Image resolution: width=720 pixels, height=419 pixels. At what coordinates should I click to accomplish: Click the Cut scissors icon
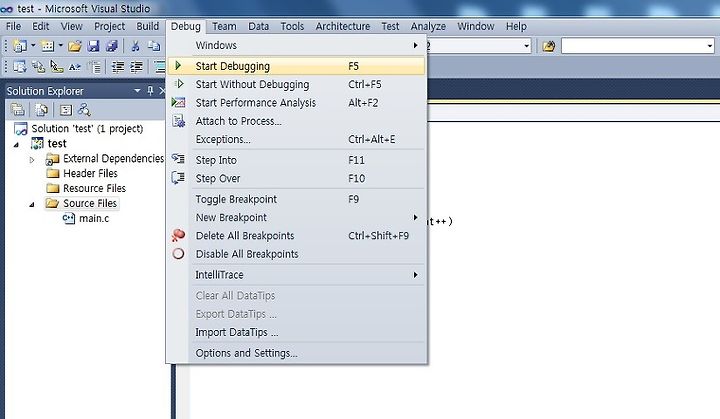click(x=135, y=45)
